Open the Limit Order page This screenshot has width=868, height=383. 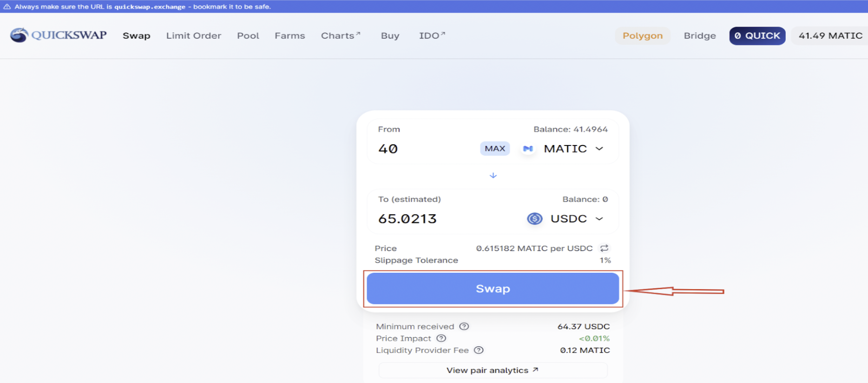(x=194, y=36)
